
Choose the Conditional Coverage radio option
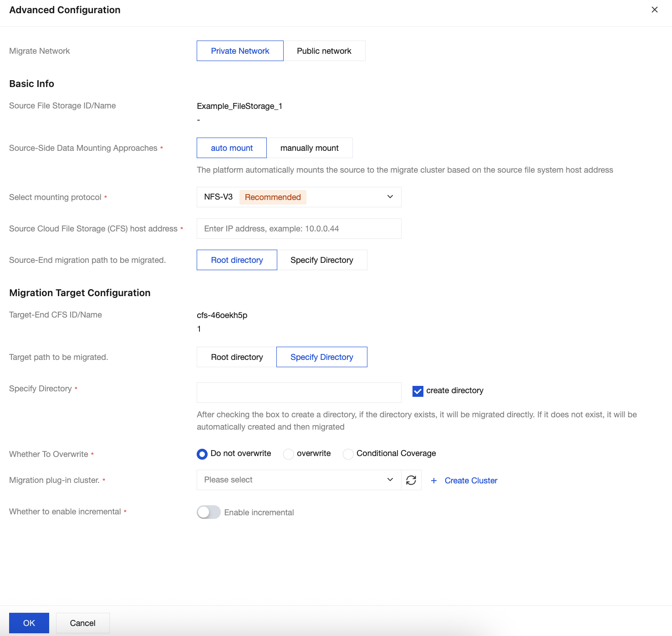pyautogui.click(x=348, y=454)
